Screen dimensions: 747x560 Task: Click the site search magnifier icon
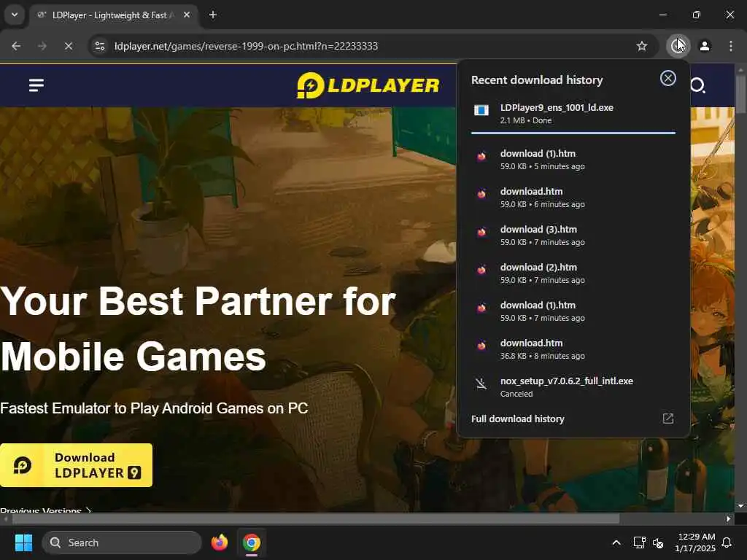698,86
